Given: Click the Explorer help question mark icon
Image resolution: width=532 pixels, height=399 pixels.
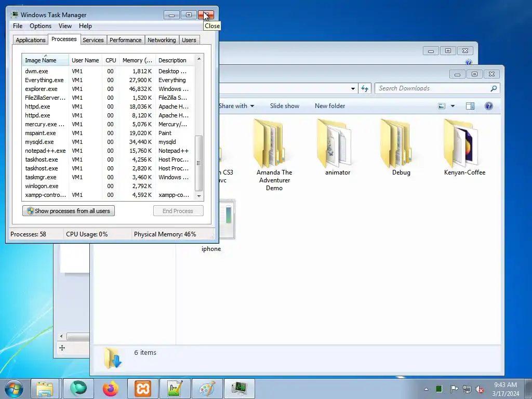Looking at the screenshot, I should coord(488,106).
